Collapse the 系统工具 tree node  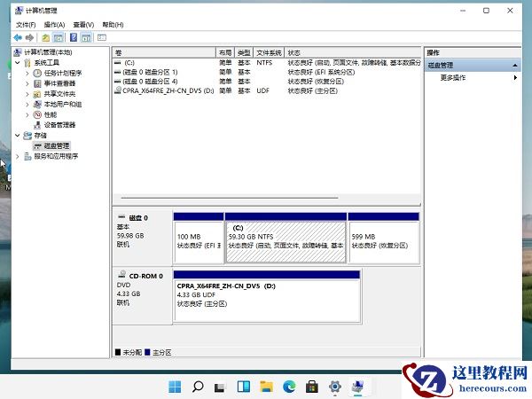(18, 63)
